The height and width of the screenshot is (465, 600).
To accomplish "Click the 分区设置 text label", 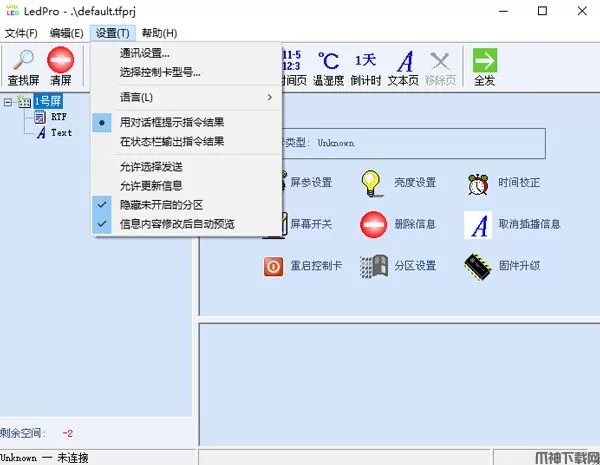I will point(416,266).
